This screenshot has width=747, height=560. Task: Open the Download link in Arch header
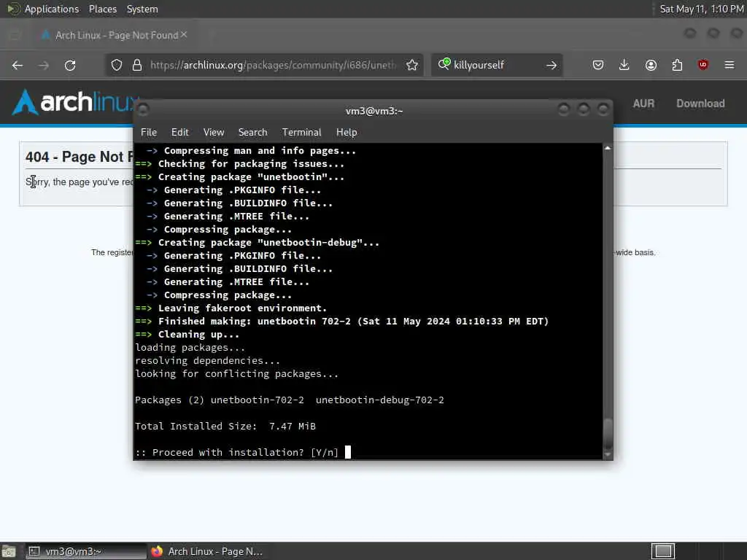pos(700,104)
